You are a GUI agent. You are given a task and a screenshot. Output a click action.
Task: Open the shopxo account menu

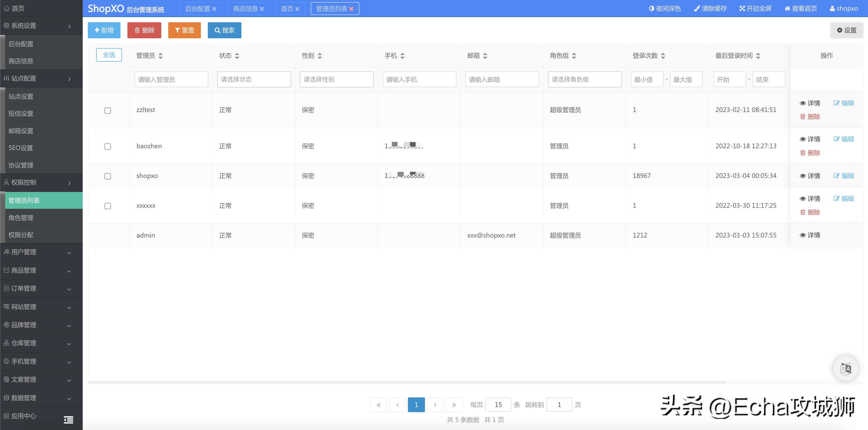[844, 9]
